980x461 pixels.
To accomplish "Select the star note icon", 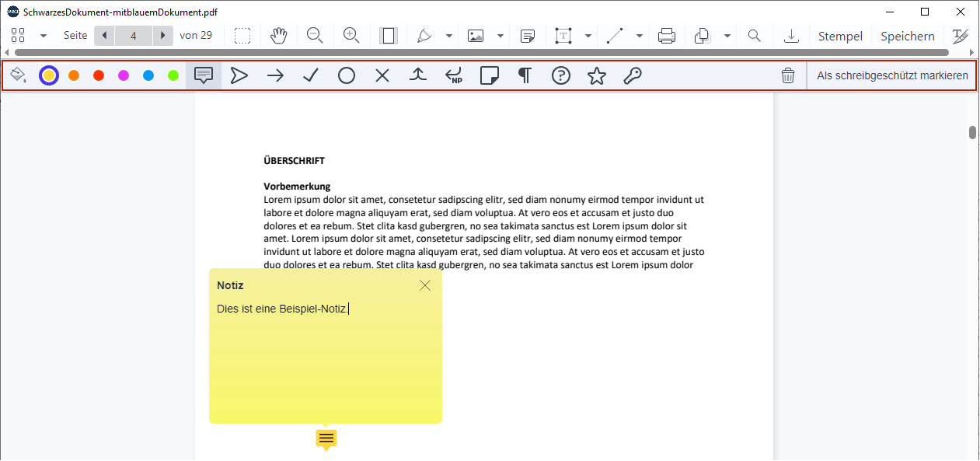I will [x=597, y=75].
